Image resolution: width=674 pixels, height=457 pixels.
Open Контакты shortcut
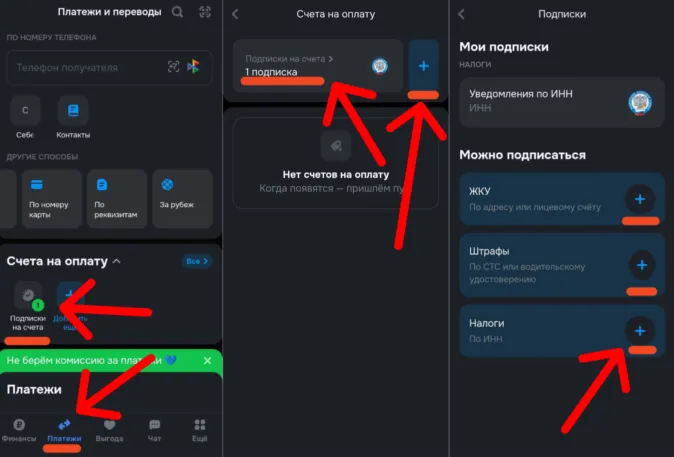coord(73,117)
